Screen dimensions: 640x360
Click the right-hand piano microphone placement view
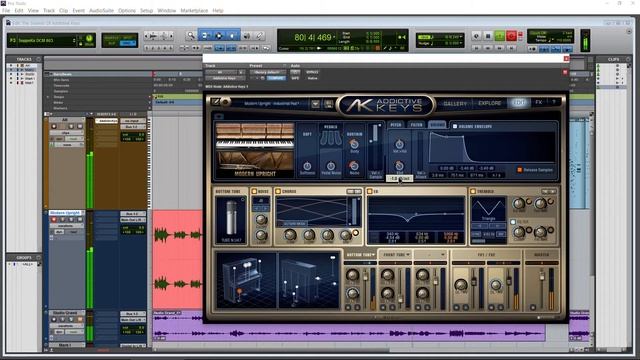point(308,280)
